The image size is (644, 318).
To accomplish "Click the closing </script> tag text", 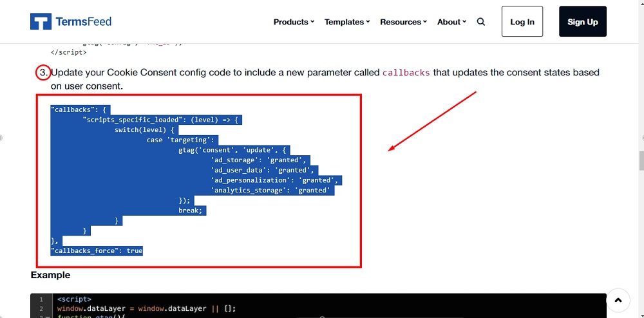I will tap(69, 53).
